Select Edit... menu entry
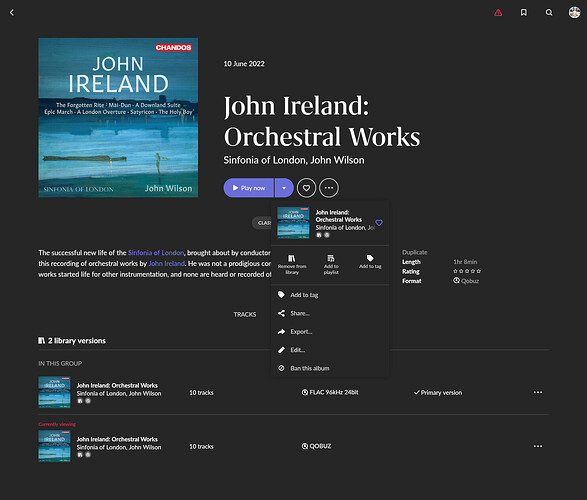This screenshot has height=500, width=587. point(330,350)
